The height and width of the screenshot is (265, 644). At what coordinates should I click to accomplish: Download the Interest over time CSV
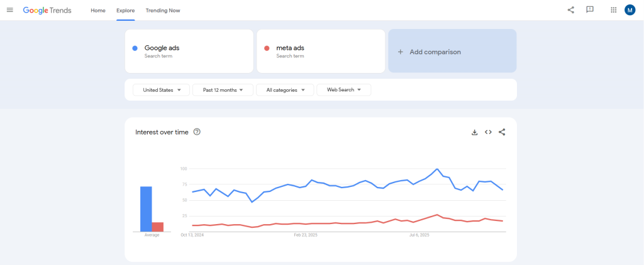[475, 132]
